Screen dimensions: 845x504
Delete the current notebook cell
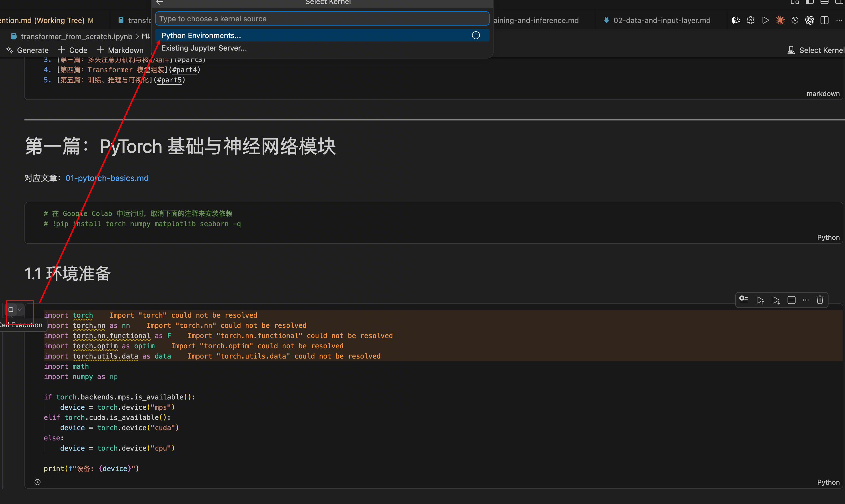pos(820,300)
